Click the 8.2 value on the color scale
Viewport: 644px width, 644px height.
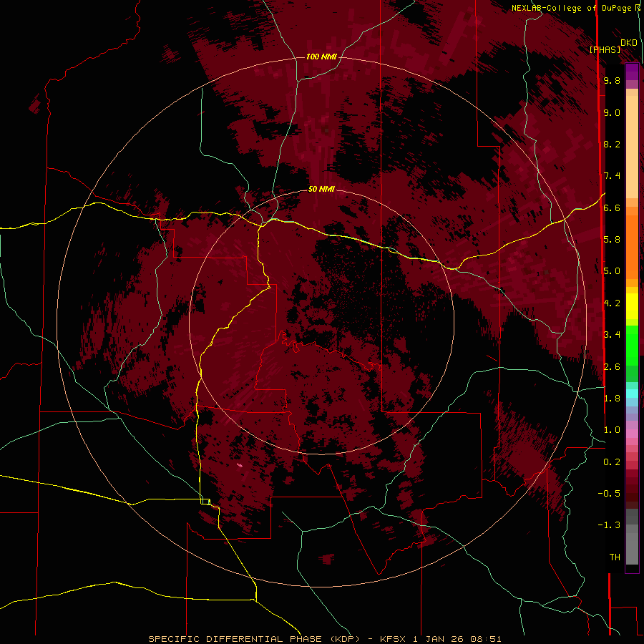coord(612,144)
